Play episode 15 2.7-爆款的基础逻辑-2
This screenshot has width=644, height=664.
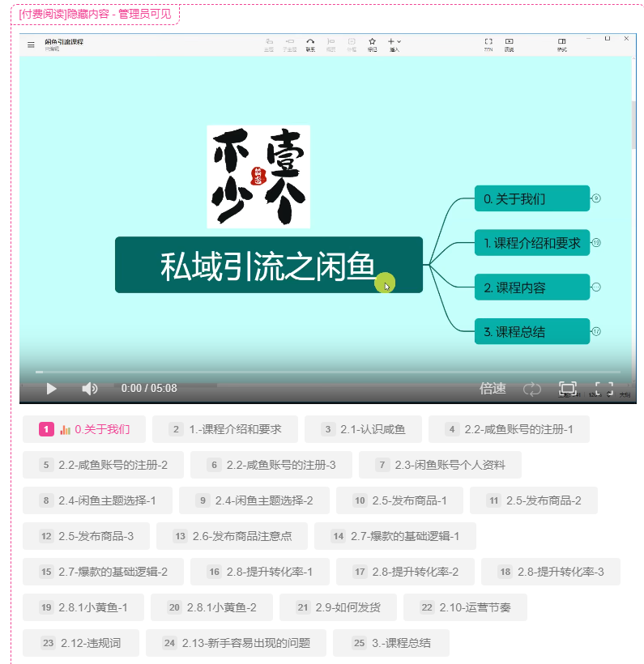point(104,572)
